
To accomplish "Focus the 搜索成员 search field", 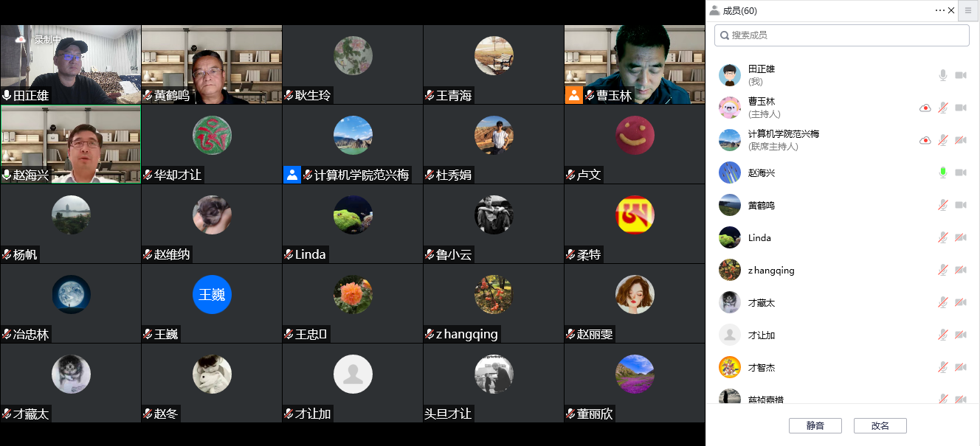I will 842,35.
